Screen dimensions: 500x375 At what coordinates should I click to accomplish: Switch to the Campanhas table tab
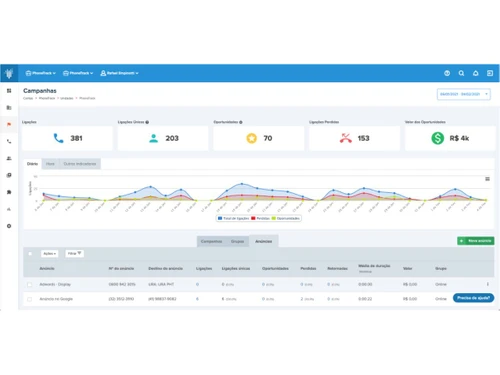click(211, 241)
